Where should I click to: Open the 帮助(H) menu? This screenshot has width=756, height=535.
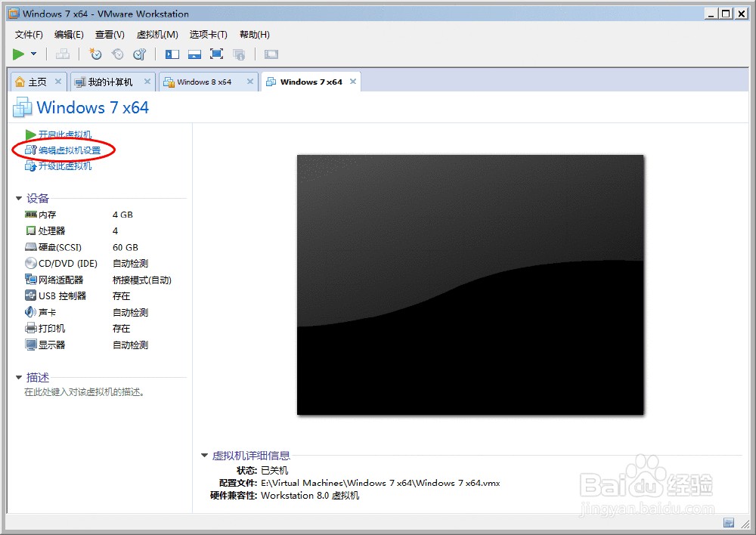click(255, 35)
